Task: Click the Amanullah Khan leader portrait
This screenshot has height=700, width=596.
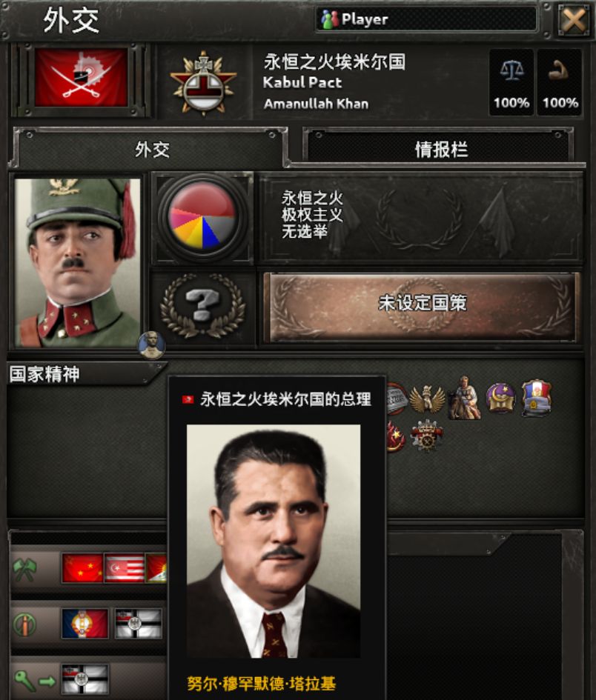Action: [77, 262]
